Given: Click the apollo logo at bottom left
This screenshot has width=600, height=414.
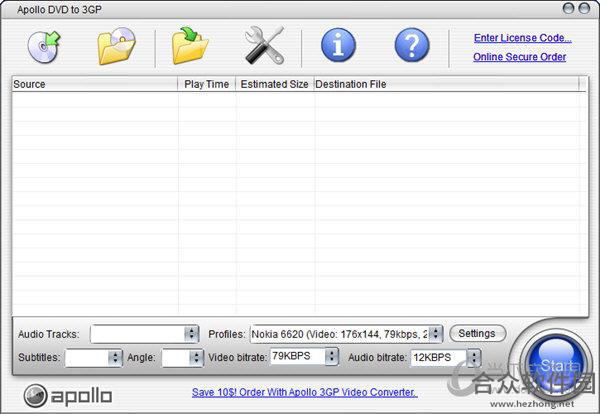Looking at the screenshot, I should tap(68, 396).
